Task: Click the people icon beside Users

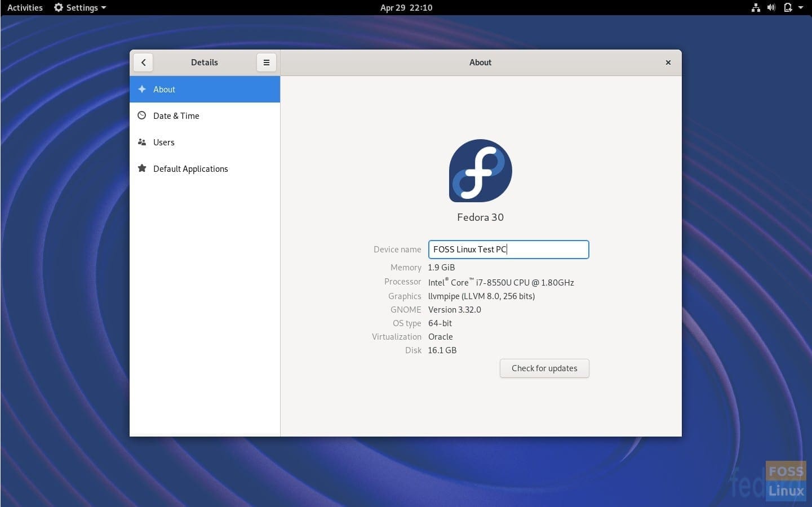Action: (142, 142)
